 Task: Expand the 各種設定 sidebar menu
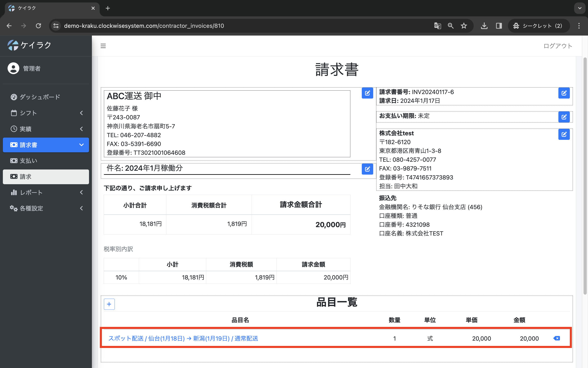click(46, 208)
